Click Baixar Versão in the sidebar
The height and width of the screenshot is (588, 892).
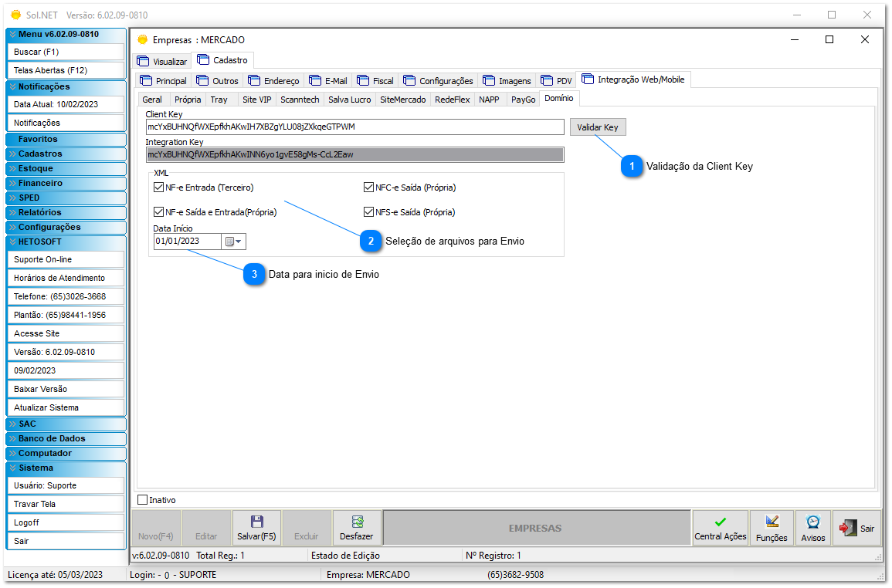pos(66,388)
